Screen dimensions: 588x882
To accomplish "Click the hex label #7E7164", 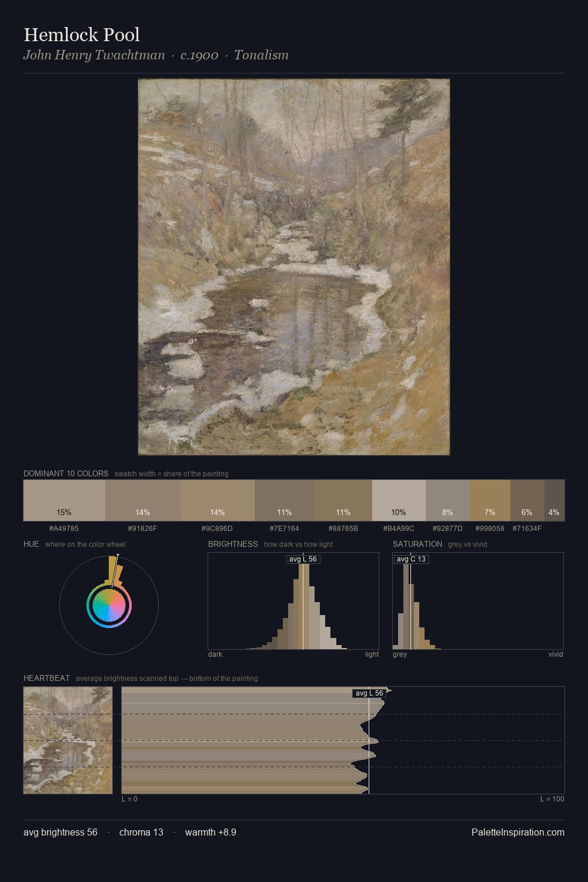I will tap(285, 529).
